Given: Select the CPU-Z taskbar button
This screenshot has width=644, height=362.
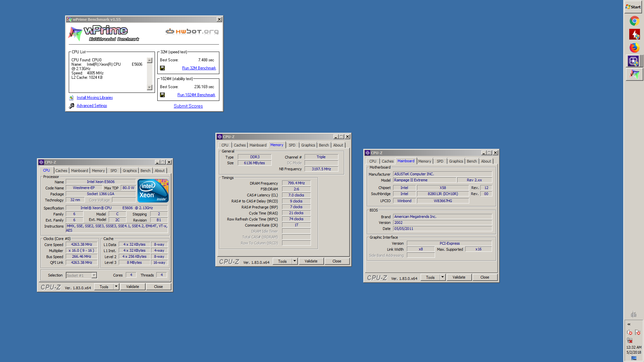Looking at the screenshot, I should coord(634,61).
